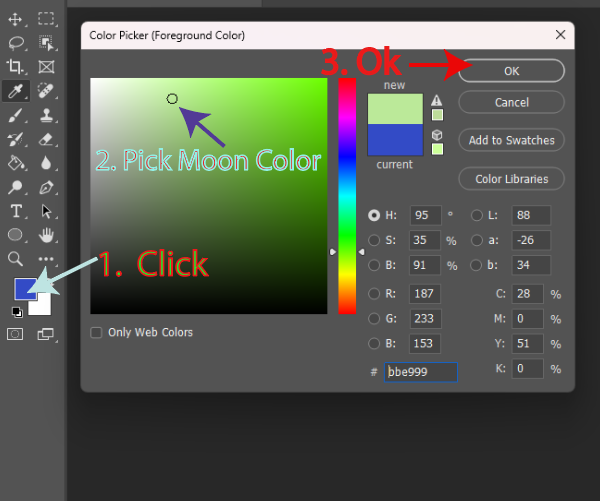Screen dimensions: 600x504
Task: Click the Y yellow field showing 51
Action: click(528, 343)
